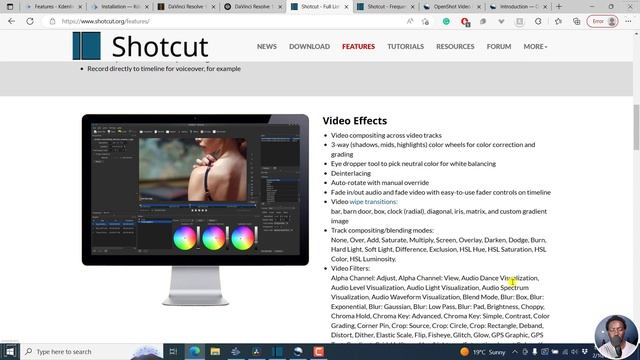Open a new browser tab
Image resolution: width=640 pixels, height=360 pixels.
click(x=559, y=7)
